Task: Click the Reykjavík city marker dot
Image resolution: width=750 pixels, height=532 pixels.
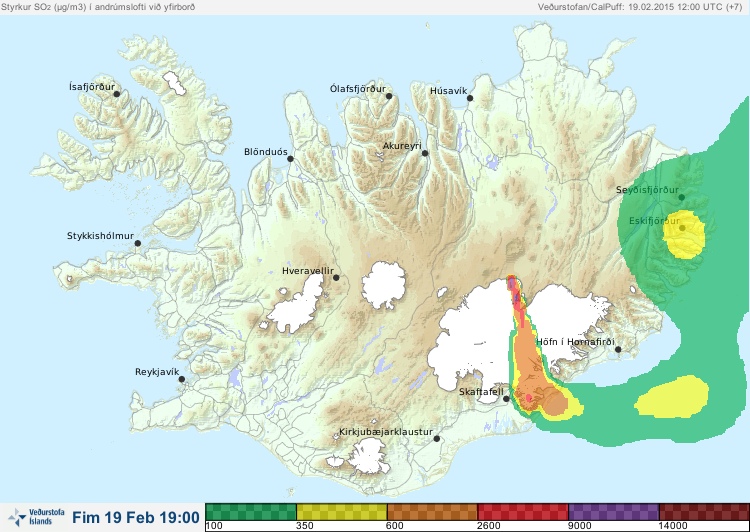Action: (182, 379)
